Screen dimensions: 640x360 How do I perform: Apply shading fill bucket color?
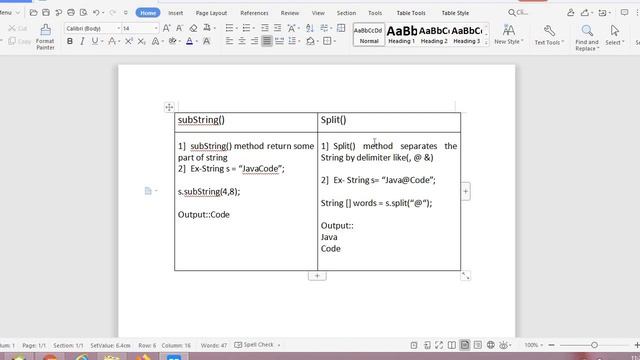pyautogui.click(x=311, y=41)
